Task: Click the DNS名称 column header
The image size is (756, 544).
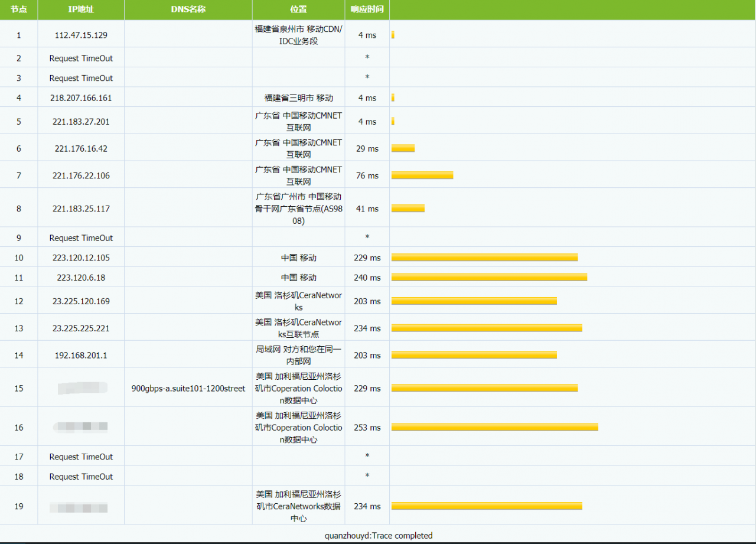Action: coord(188,9)
